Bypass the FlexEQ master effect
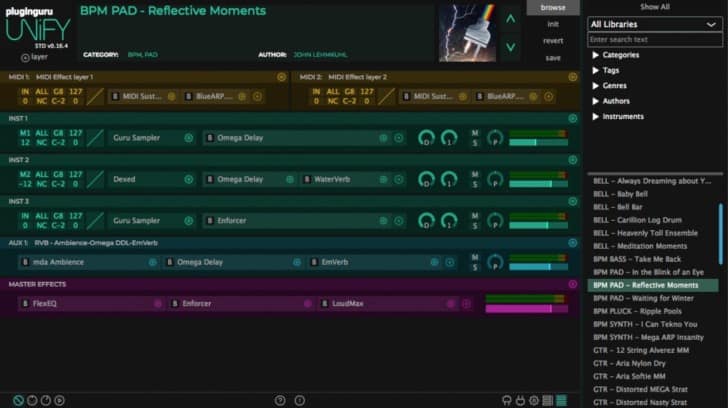Screen dimensions: 728x408 [26, 302]
